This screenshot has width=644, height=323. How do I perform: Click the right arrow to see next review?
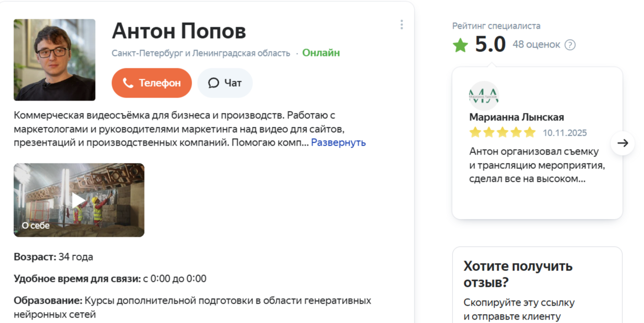pyautogui.click(x=623, y=143)
